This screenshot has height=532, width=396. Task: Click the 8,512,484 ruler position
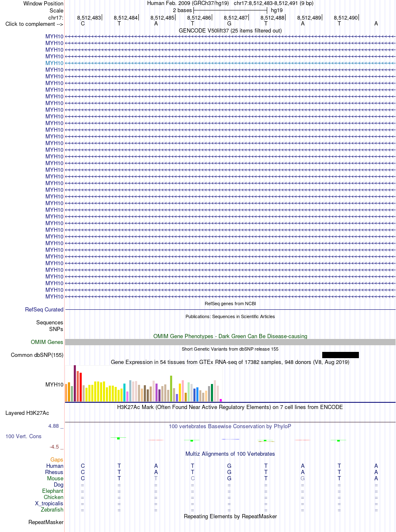pos(125,18)
